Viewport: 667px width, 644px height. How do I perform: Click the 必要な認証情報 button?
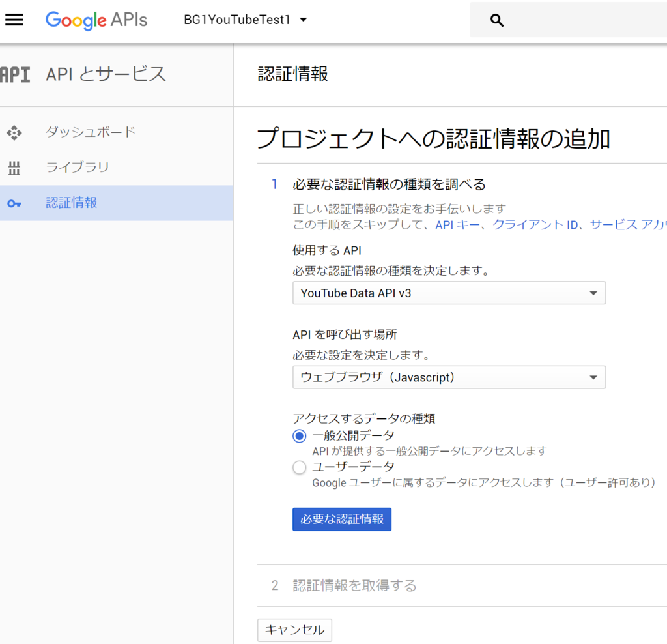point(341,520)
